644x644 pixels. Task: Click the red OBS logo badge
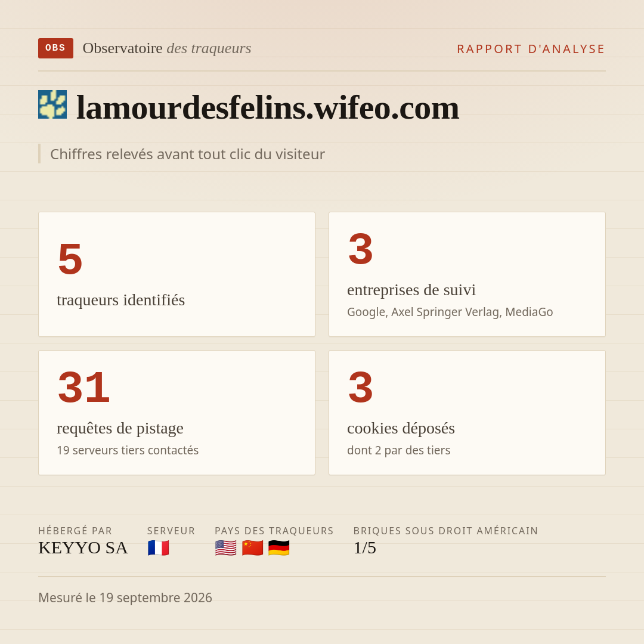(x=55, y=48)
